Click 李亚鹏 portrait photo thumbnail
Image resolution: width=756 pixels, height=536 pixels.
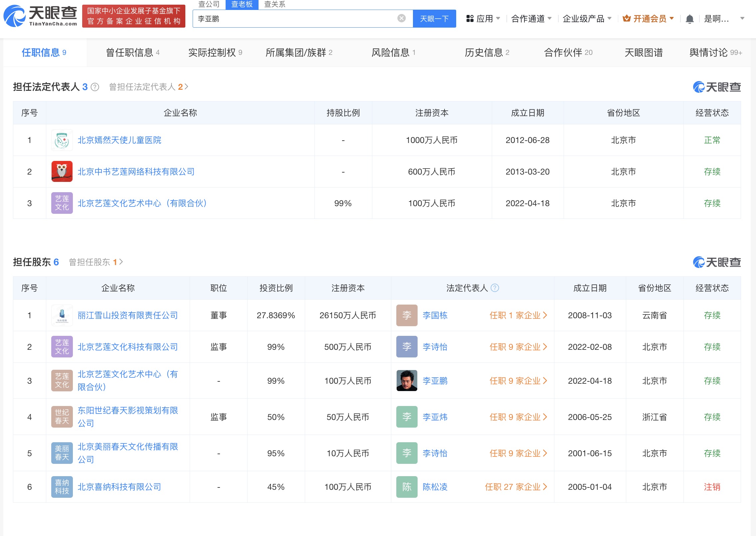point(407,381)
